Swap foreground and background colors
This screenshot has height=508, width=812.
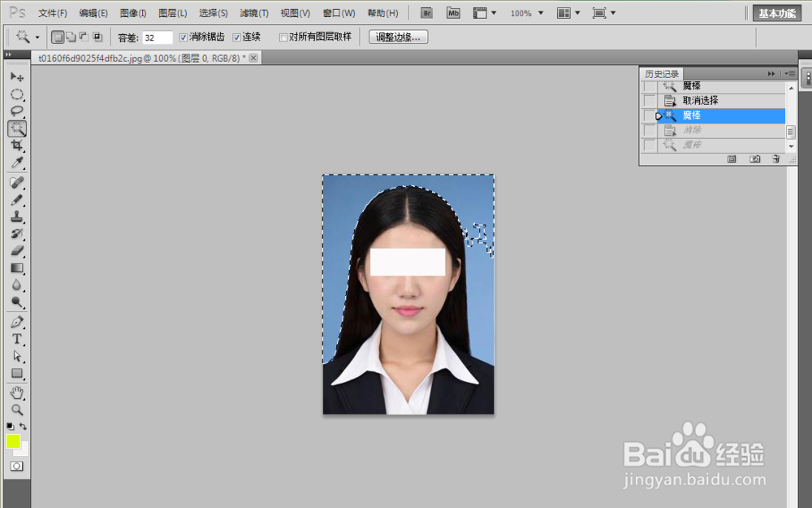(x=24, y=427)
